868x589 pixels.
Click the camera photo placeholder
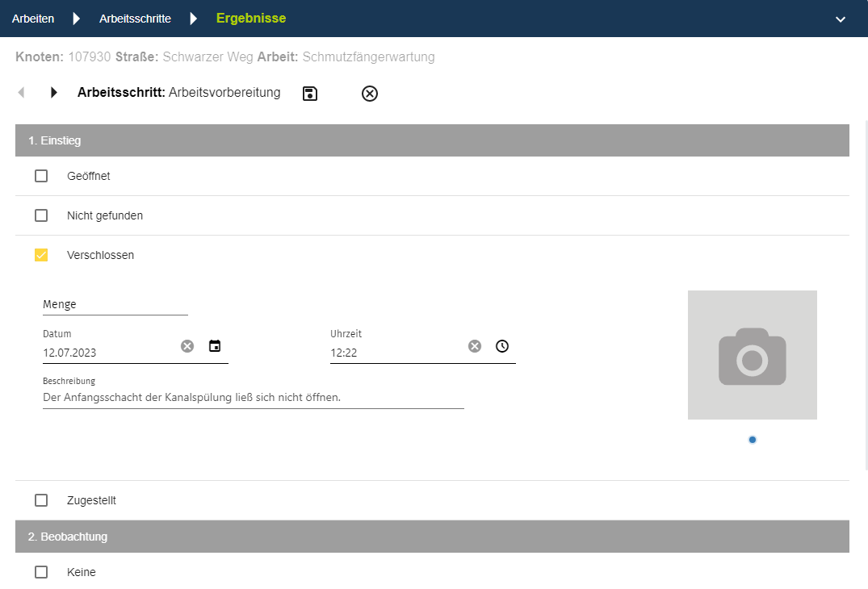coord(753,355)
